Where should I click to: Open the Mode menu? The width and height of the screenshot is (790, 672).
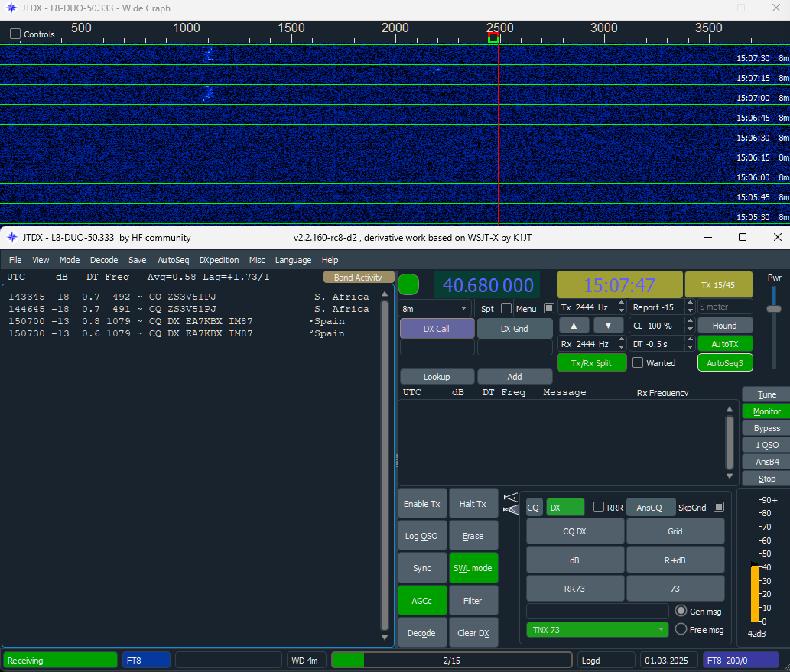point(70,260)
